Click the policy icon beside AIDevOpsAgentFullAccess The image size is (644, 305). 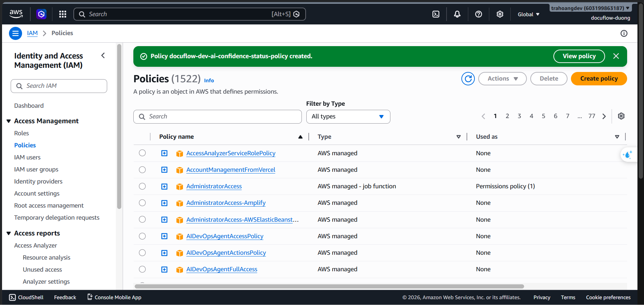pos(180,270)
